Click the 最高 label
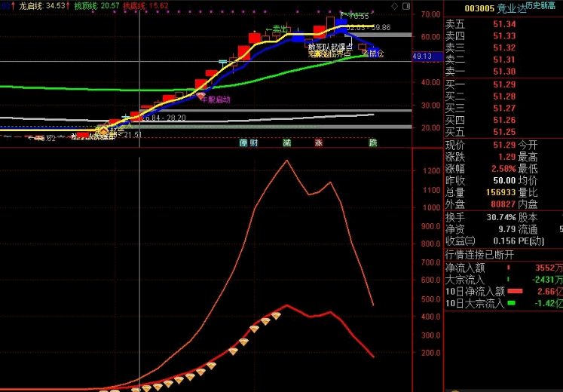 (x=528, y=157)
